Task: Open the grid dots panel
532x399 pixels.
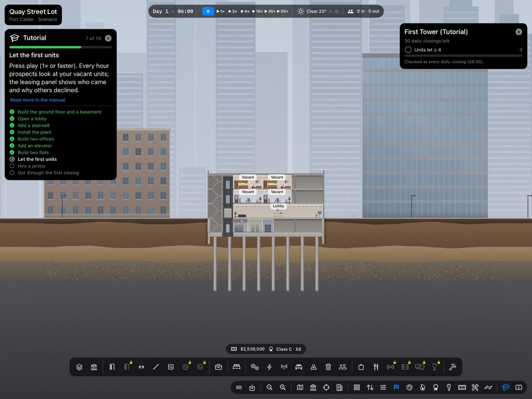Action: point(357,387)
